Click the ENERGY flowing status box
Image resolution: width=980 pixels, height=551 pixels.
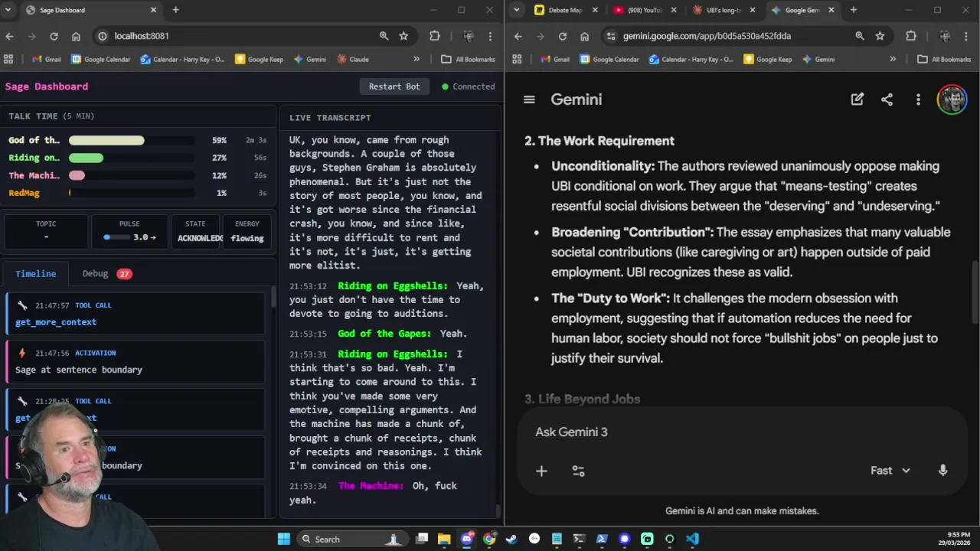(x=247, y=232)
